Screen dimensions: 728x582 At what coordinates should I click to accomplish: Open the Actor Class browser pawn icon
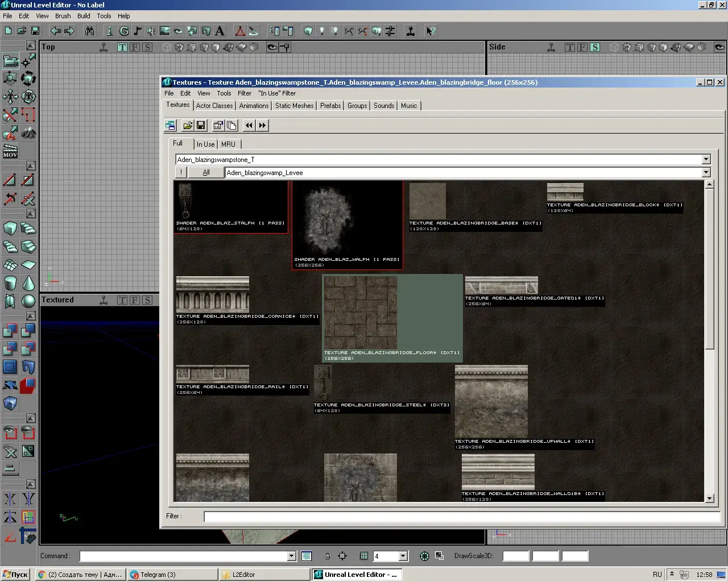tap(110, 31)
